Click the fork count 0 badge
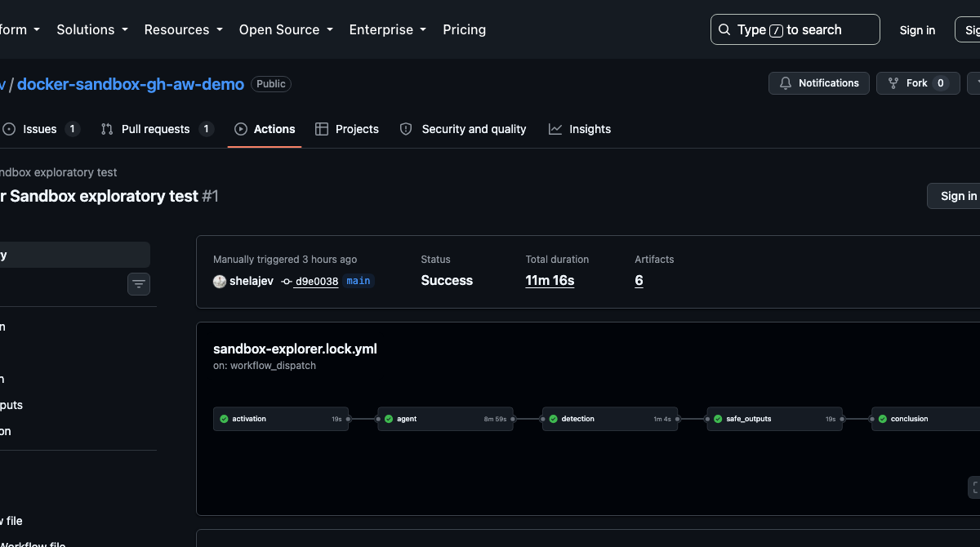The height and width of the screenshot is (547, 980). click(941, 83)
